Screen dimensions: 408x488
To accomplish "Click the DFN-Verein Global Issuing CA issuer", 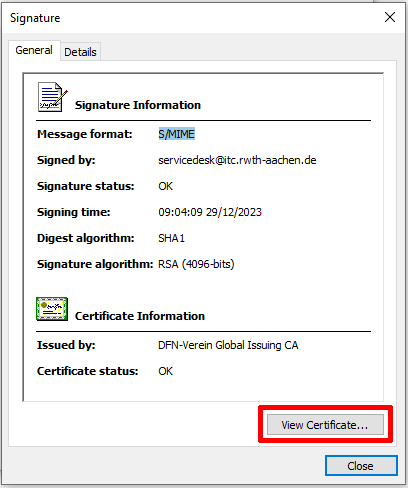I will (x=228, y=345).
